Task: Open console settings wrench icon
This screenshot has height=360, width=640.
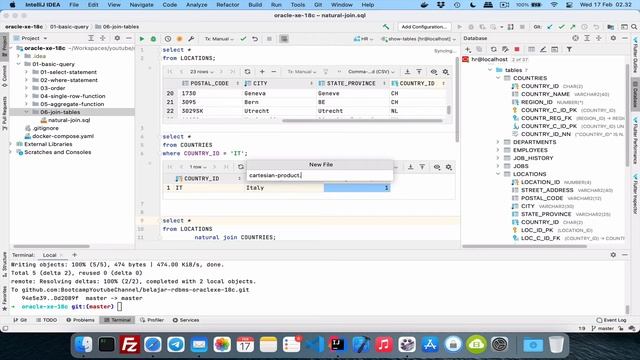Action: (191, 39)
